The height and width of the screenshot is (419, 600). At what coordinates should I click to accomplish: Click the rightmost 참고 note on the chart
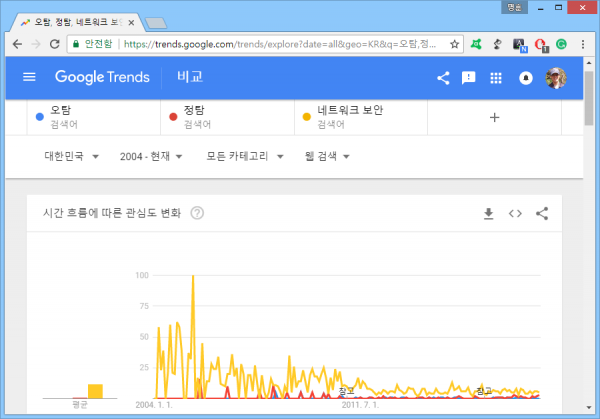click(x=484, y=391)
